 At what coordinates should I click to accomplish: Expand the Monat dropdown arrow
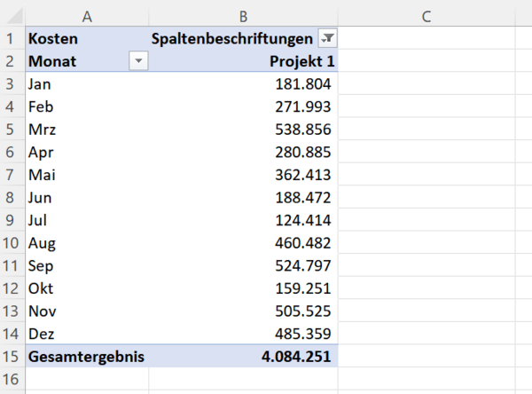[138, 61]
